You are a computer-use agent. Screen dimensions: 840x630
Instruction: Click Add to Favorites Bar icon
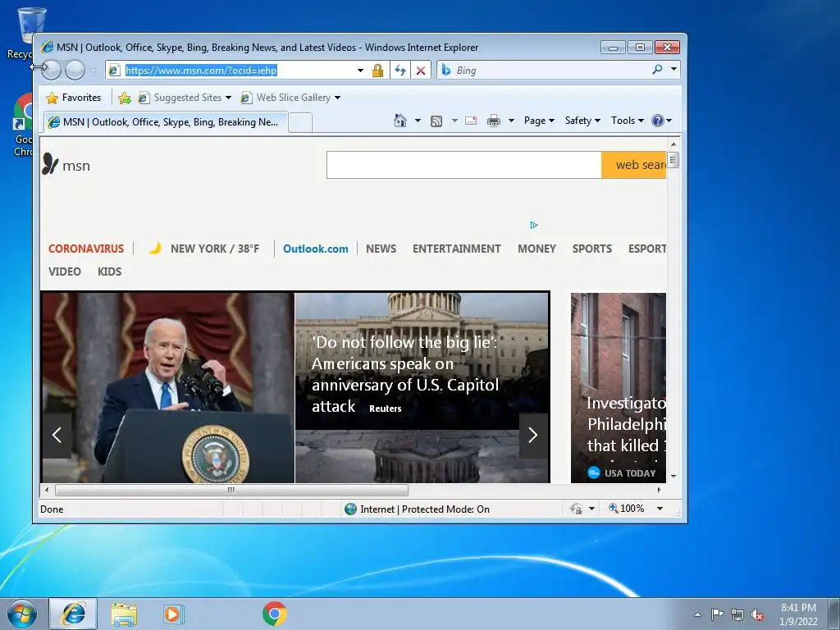125,98
